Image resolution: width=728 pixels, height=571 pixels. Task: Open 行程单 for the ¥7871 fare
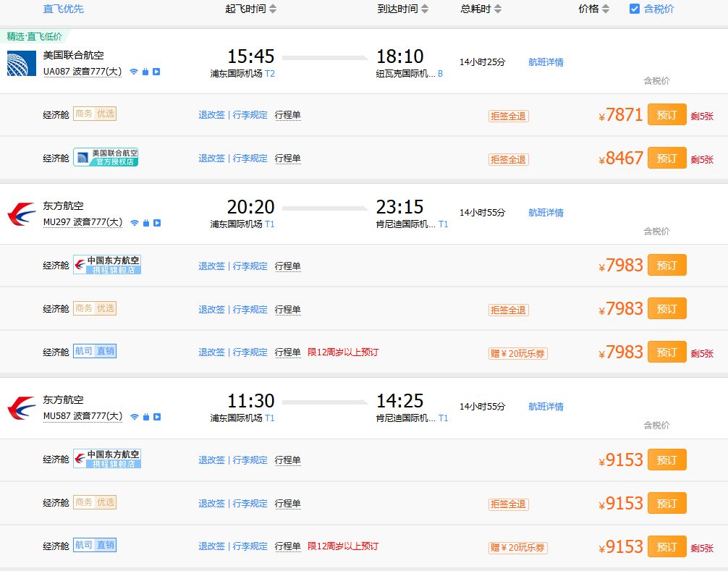tap(288, 114)
